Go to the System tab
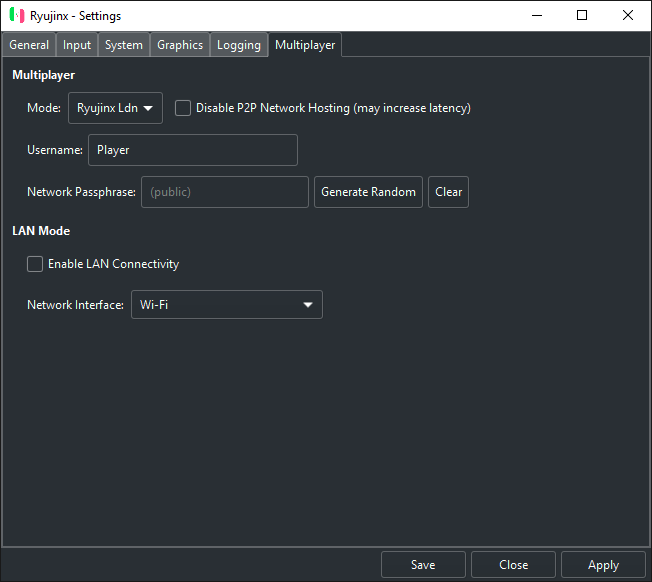This screenshot has height=582, width=652. (x=123, y=45)
